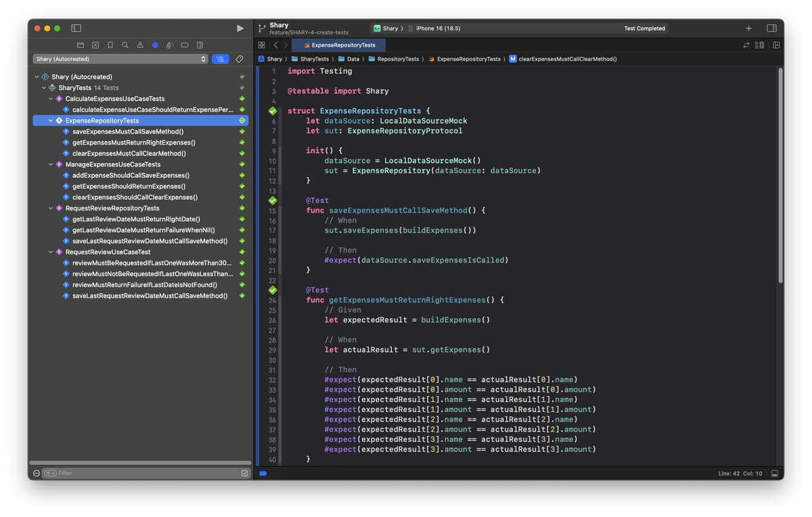
Task: Open the Source Control navigator icon
Action: 95,45
